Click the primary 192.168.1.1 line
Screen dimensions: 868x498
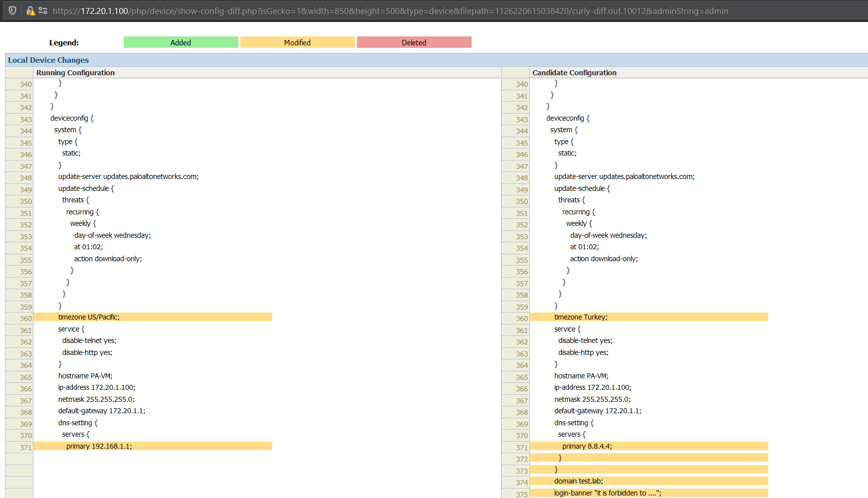pyautogui.click(x=153, y=446)
